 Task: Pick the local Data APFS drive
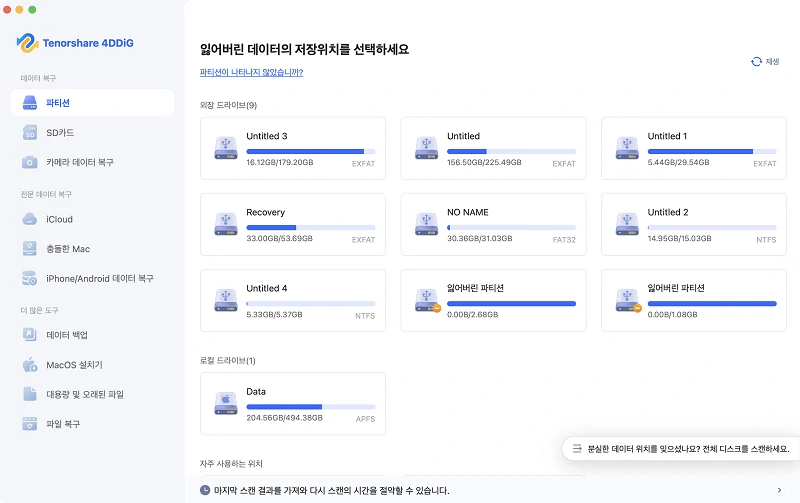(293, 403)
